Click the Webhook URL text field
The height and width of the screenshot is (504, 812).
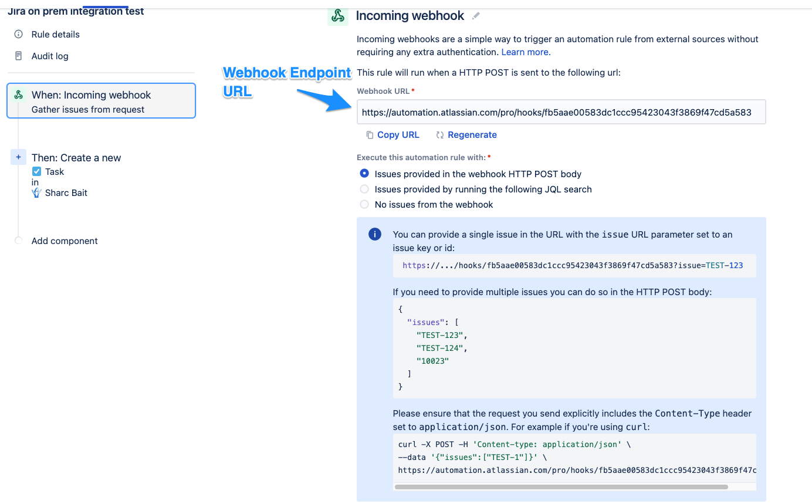[561, 112]
